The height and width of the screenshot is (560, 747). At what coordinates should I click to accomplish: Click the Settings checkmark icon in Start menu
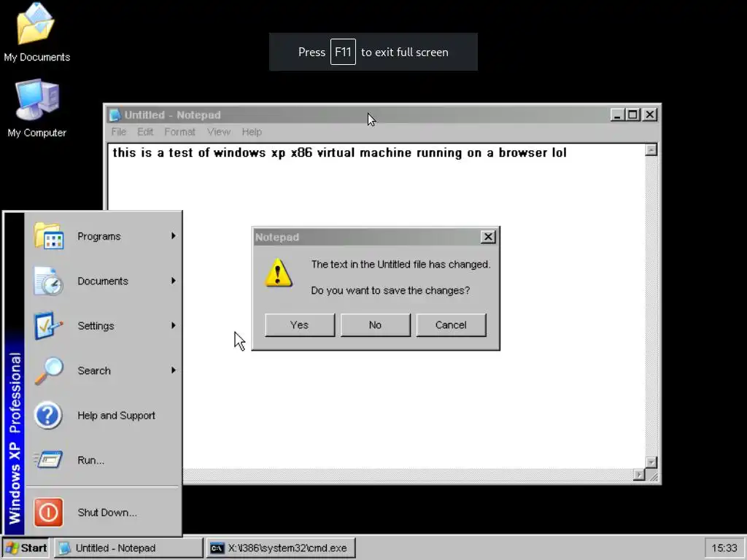click(x=49, y=326)
